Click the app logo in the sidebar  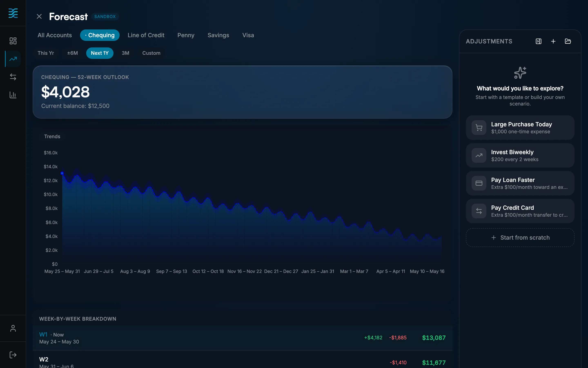tap(13, 13)
